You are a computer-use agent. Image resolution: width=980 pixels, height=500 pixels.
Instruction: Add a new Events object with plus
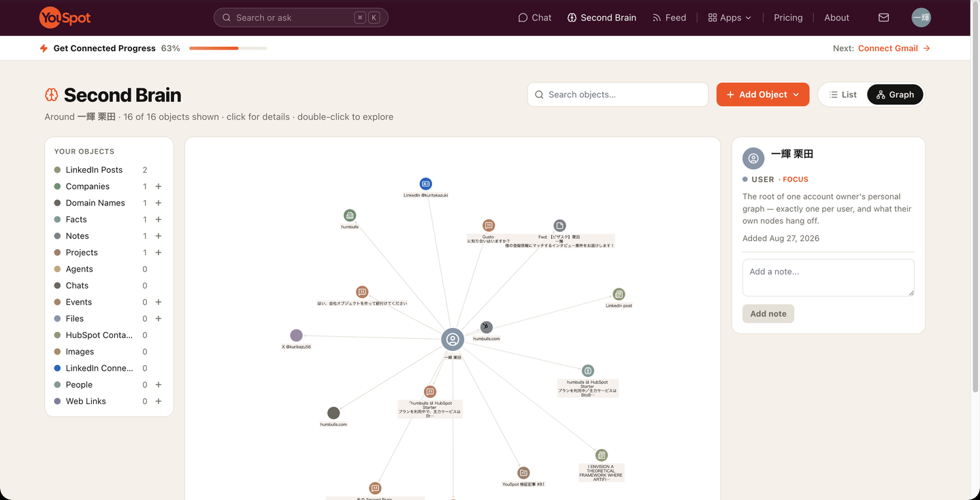(x=159, y=302)
